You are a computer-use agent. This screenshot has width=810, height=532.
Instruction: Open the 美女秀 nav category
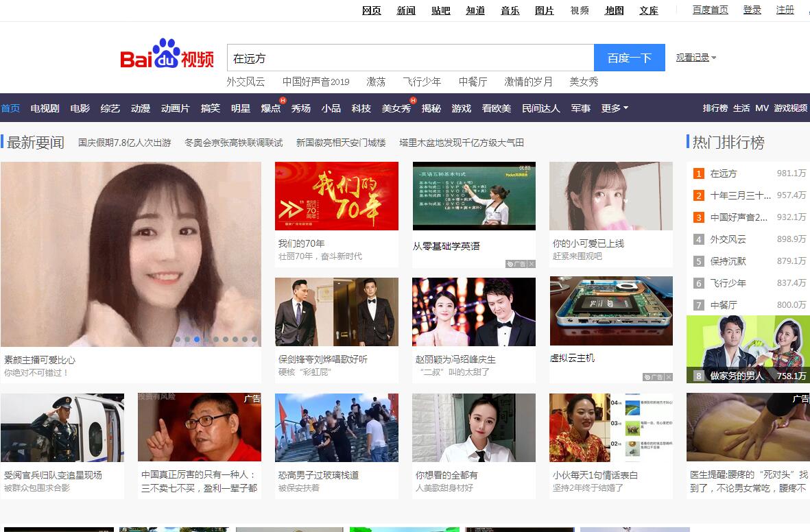point(396,108)
